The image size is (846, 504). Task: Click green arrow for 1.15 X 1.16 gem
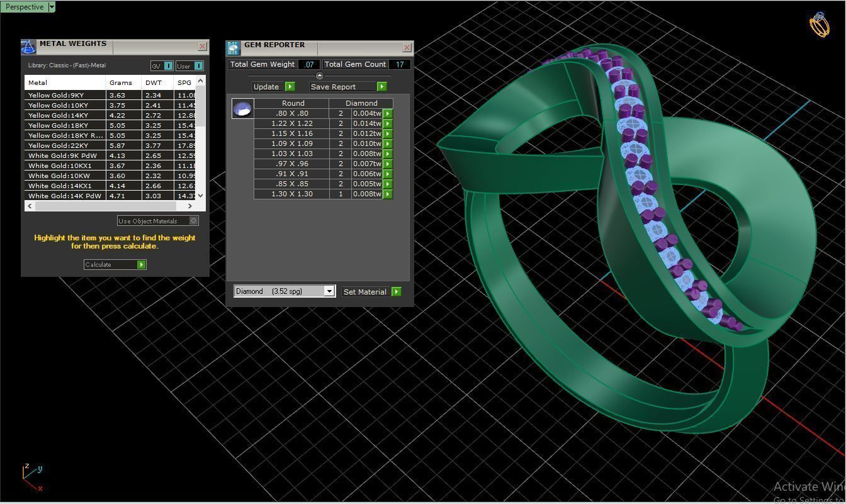click(x=388, y=134)
